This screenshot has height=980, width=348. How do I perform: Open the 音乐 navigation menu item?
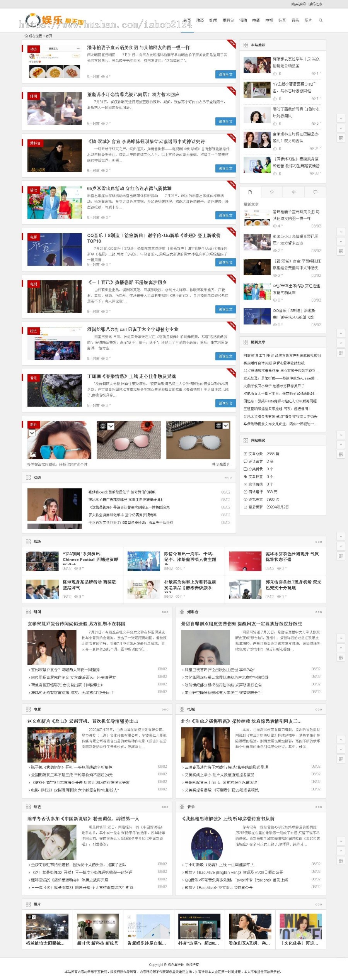(x=295, y=20)
